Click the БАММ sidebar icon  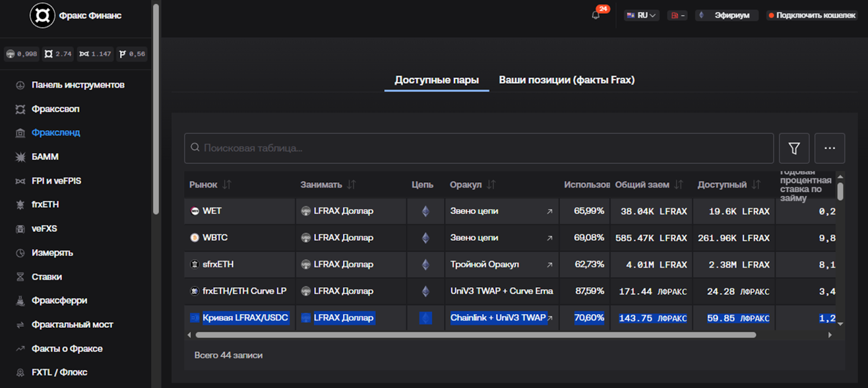(20, 157)
